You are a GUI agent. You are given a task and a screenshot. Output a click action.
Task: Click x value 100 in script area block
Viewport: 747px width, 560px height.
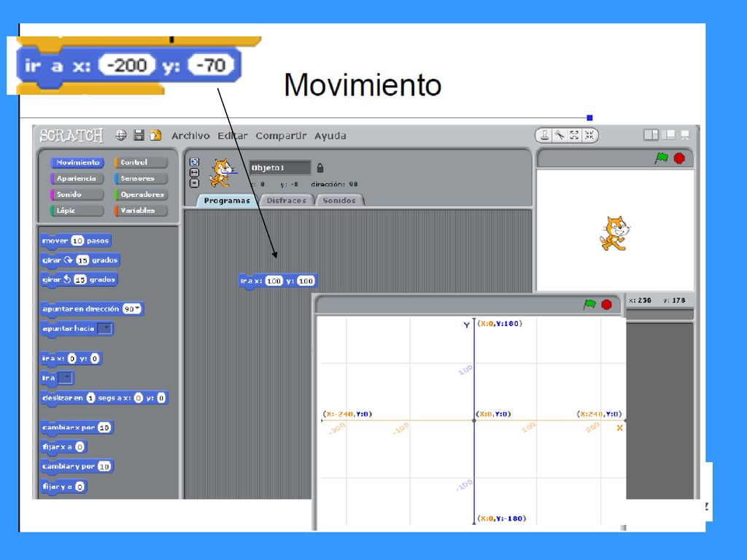point(274,281)
